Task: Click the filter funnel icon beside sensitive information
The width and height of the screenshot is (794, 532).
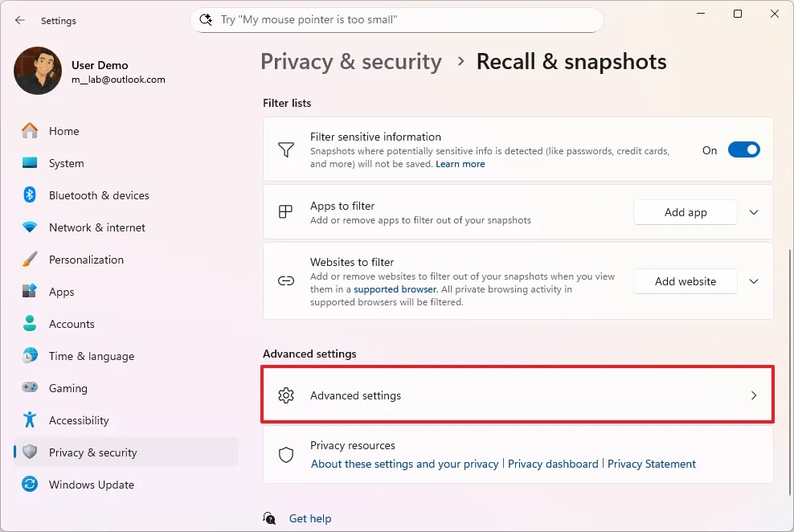Action: (x=285, y=149)
